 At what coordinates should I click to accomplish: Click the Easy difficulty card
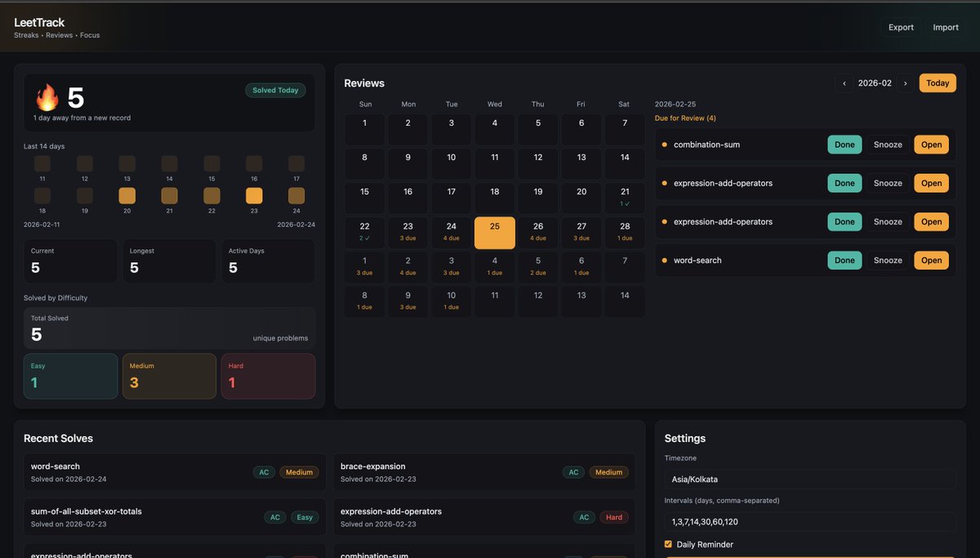[x=70, y=376]
